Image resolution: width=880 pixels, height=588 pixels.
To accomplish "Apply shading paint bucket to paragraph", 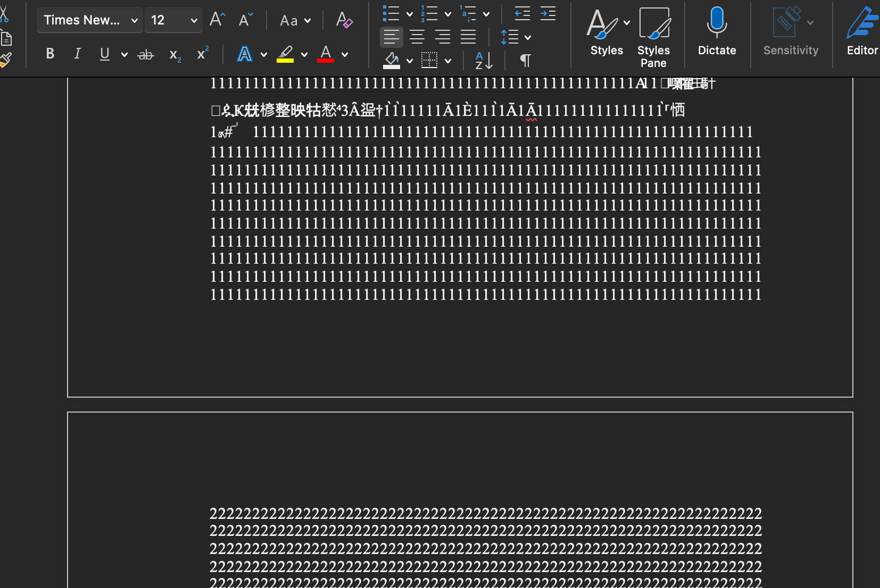I will pyautogui.click(x=392, y=60).
